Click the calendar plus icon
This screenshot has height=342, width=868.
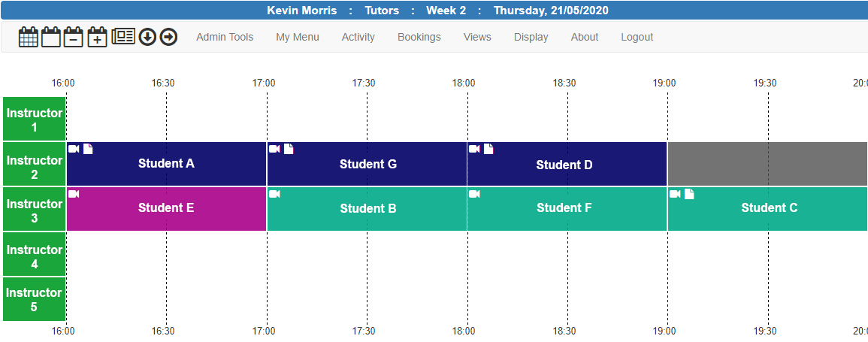pyautogui.click(x=97, y=37)
